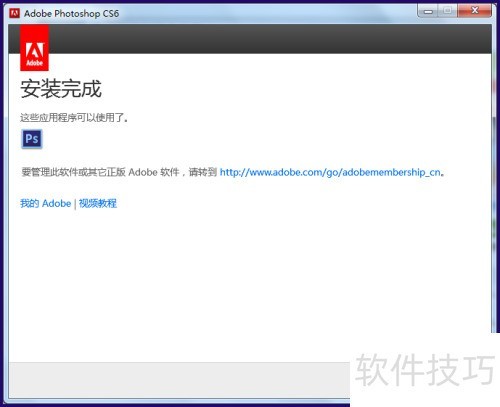The width and height of the screenshot is (500, 407).
Task: Click the 安装完成 heading text
Action: [x=61, y=89]
